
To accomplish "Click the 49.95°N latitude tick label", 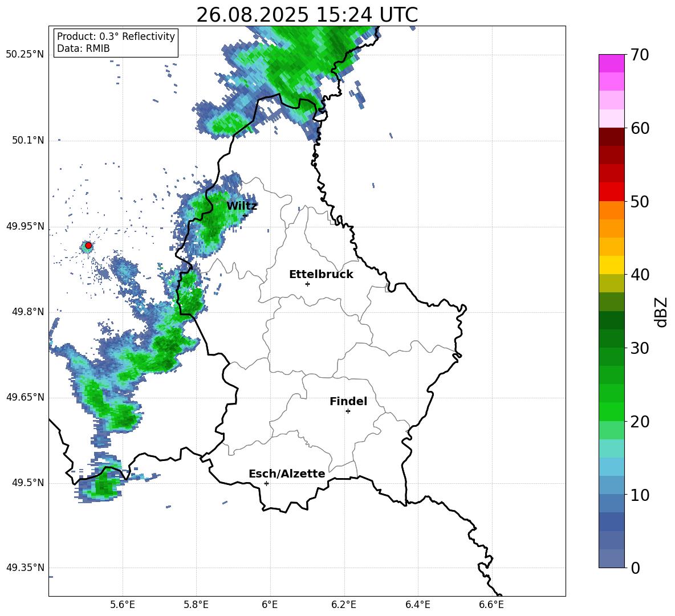I will pyautogui.click(x=25, y=226).
